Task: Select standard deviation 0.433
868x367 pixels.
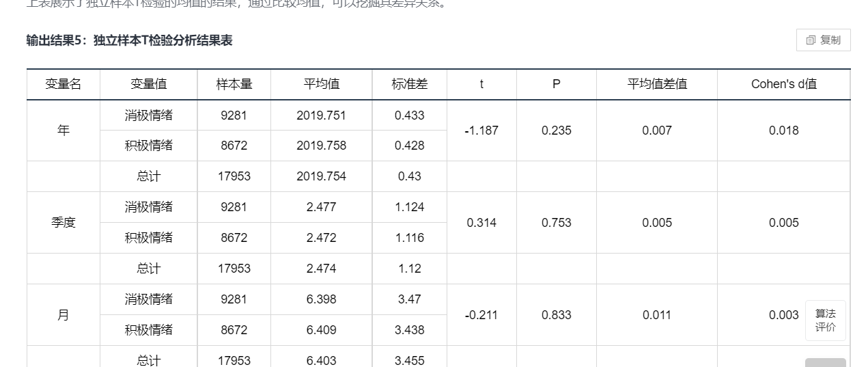Action: click(x=410, y=115)
